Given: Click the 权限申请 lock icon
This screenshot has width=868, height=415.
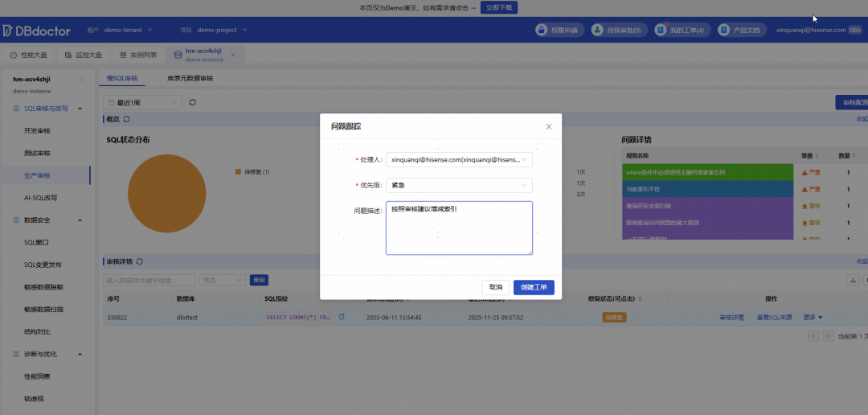Looking at the screenshot, I should (542, 30).
